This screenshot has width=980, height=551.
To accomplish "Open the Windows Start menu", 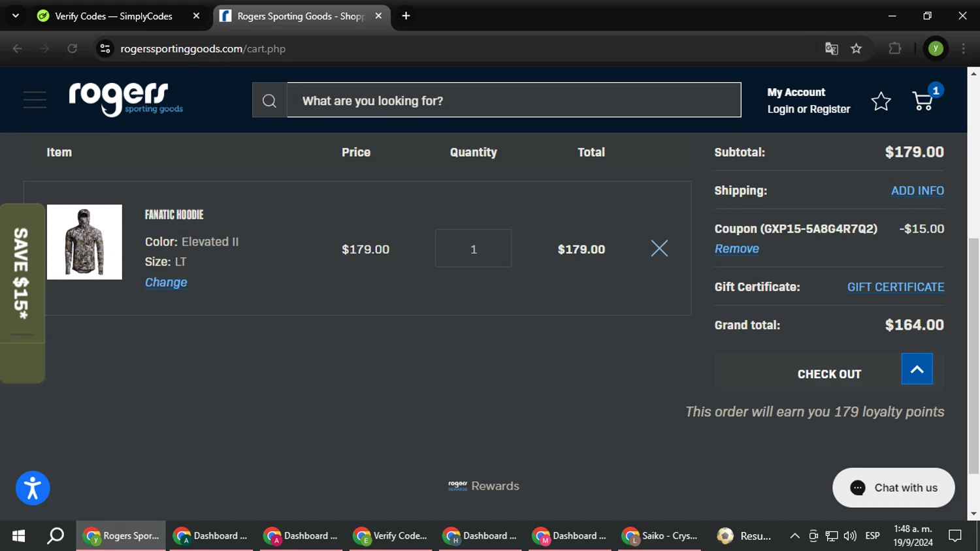I will point(18,536).
